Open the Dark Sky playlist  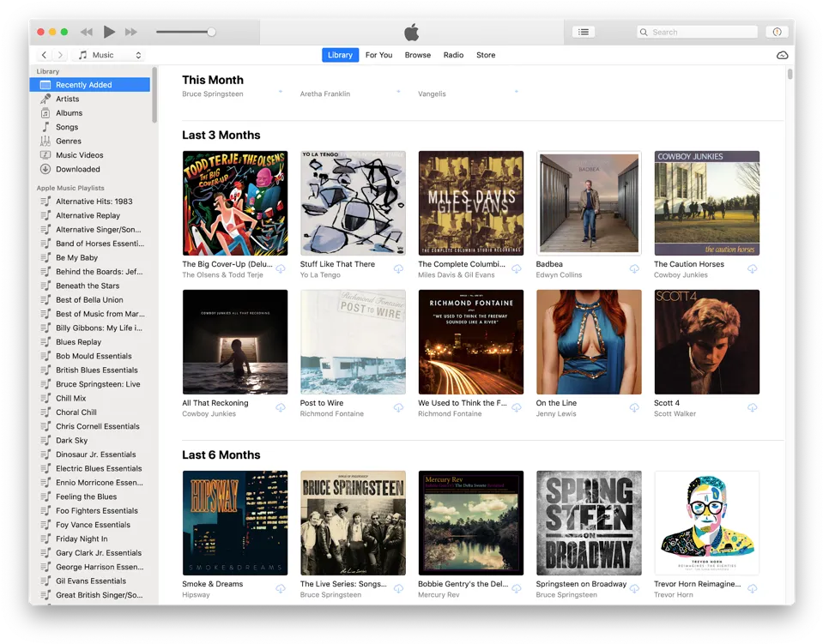tap(90, 441)
